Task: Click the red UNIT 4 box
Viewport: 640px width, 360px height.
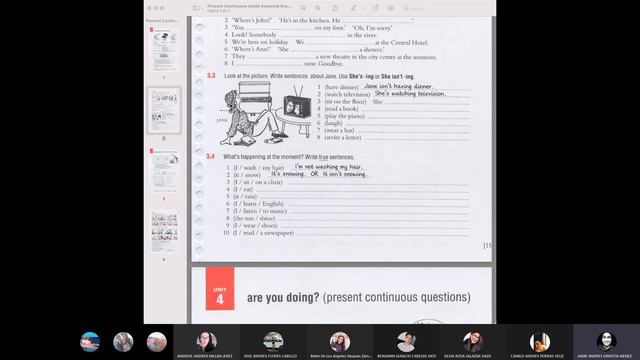Action: pyautogui.click(x=220, y=289)
